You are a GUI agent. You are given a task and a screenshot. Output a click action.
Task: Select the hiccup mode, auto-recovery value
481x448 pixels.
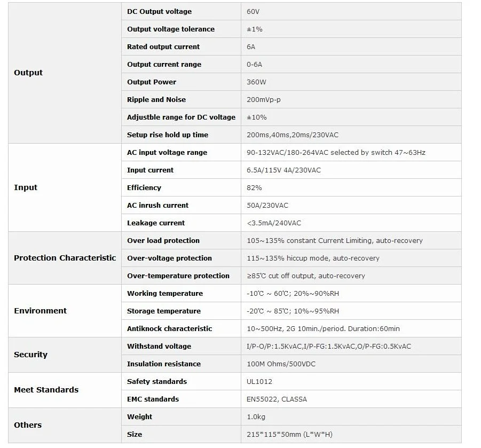313,258
